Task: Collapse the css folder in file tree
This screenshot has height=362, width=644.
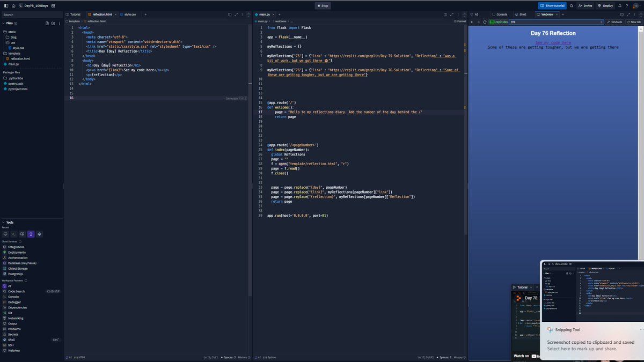Action: [11, 42]
